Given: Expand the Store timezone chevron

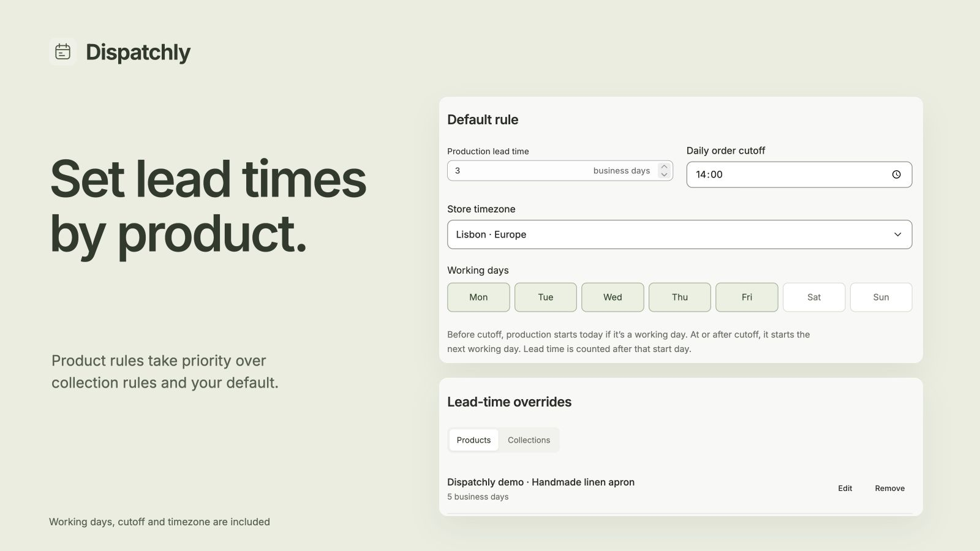Looking at the screenshot, I should pos(897,234).
